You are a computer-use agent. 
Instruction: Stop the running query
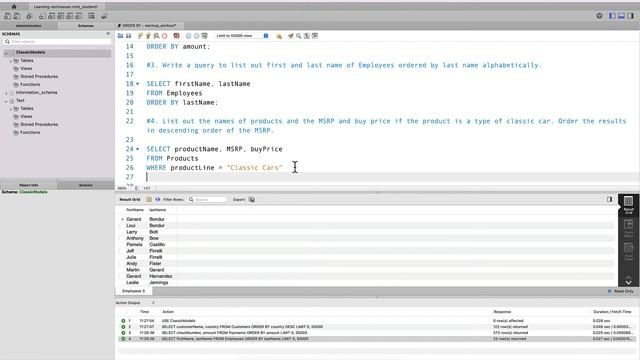(x=164, y=36)
